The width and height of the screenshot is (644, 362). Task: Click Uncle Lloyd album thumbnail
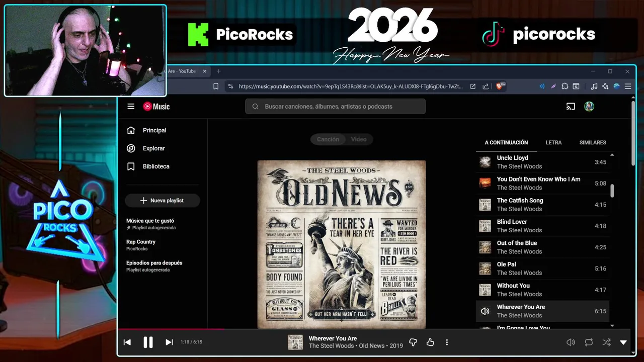(x=485, y=162)
